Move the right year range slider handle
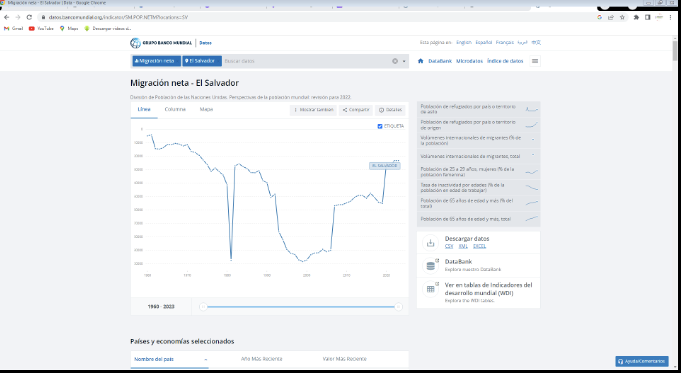Screen dimensions: 683x373 click(x=398, y=307)
